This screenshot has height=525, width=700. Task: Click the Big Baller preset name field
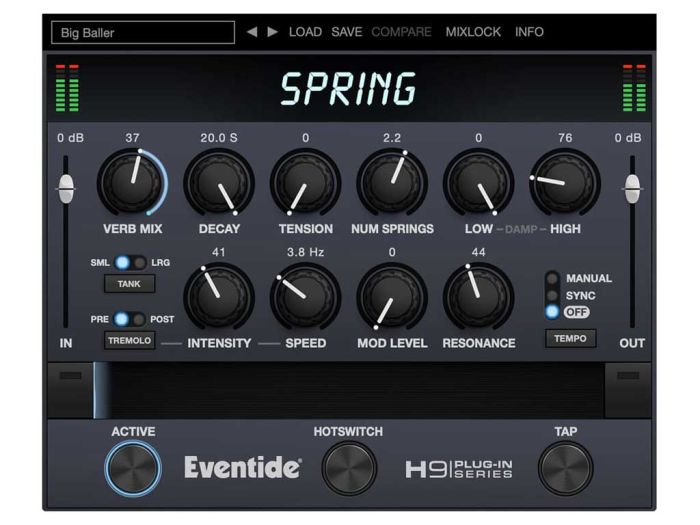pyautogui.click(x=143, y=32)
